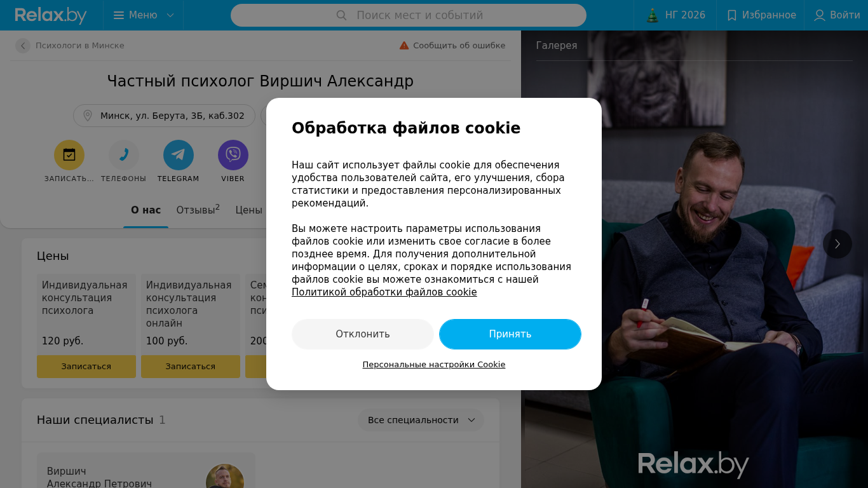Decline cookies with Отклонить button
This screenshot has width=868, height=488.
(363, 334)
